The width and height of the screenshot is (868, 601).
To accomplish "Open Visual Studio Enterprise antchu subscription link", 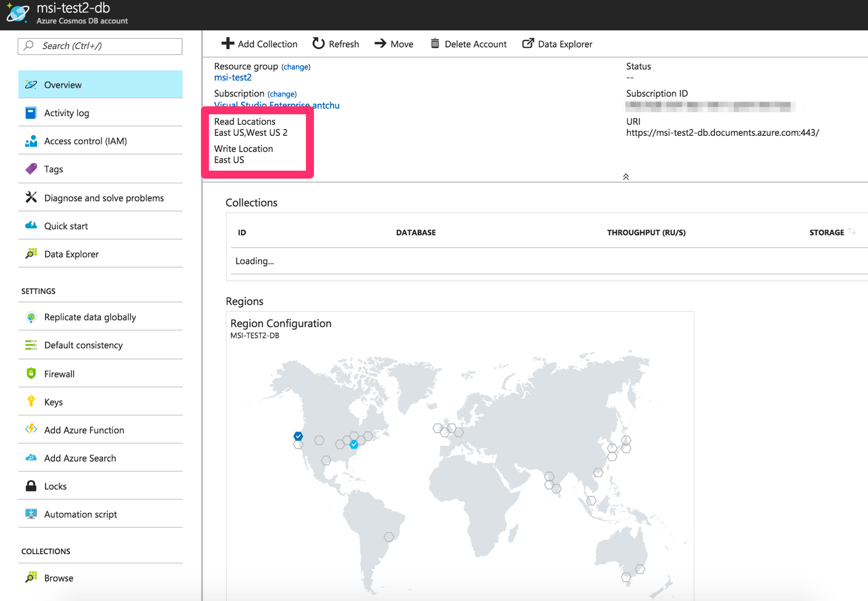I will (276, 104).
